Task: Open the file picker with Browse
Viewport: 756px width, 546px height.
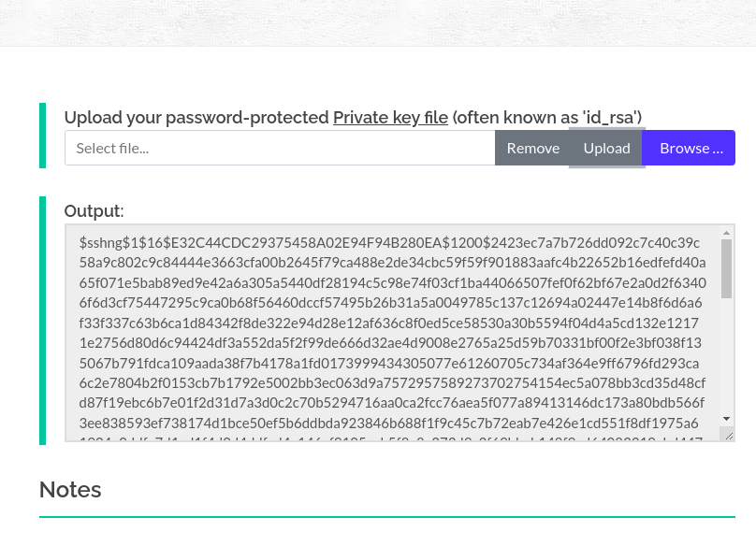Action: coord(691,148)
